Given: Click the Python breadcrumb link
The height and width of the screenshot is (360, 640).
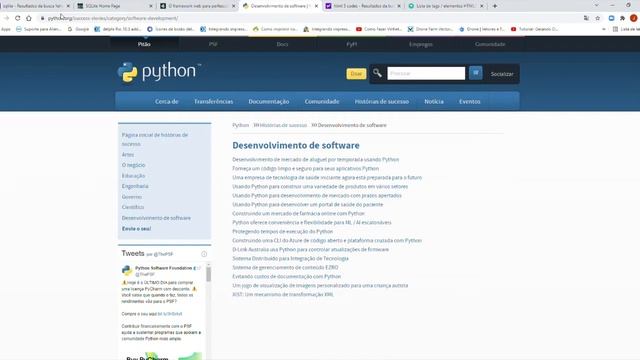Looking at the screenshot, I should tap(240, 125).
